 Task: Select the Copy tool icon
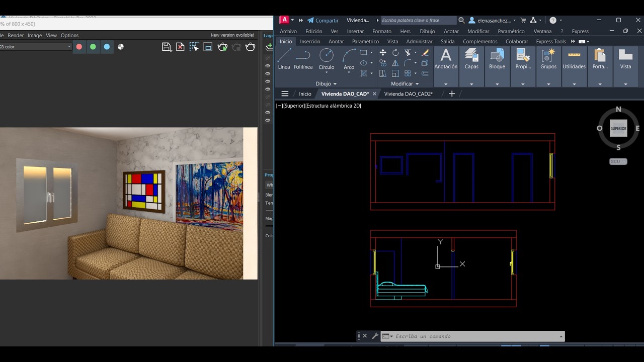(383, 63)
